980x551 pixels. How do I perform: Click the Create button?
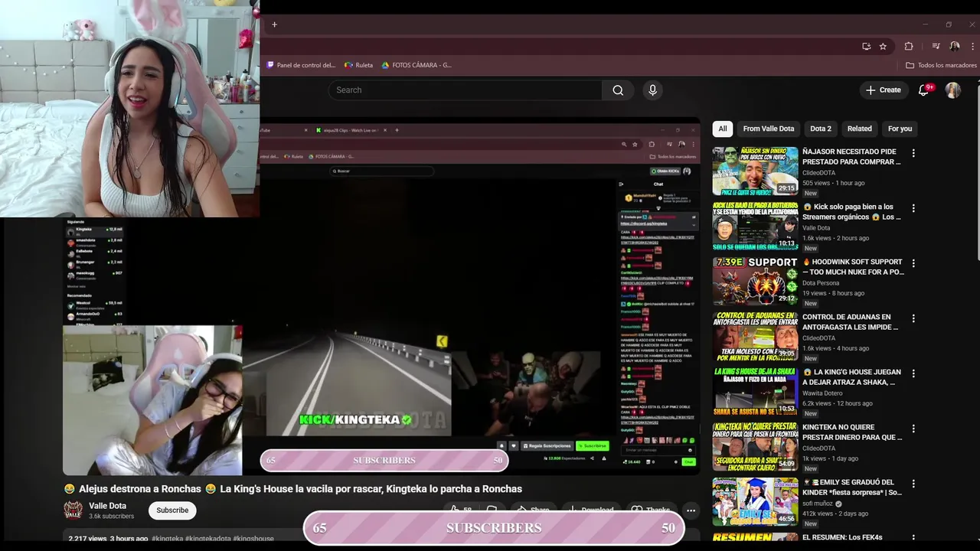[x=884, y=90]
